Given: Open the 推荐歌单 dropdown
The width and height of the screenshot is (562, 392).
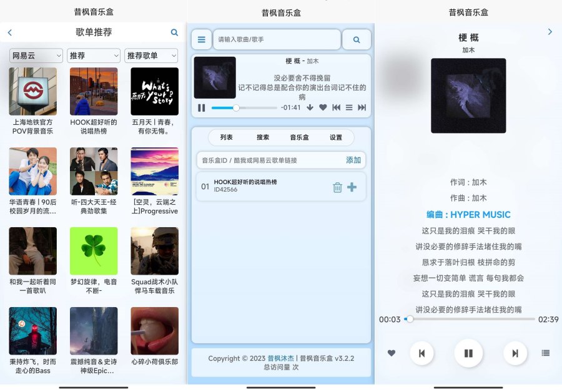Looking at the screenshot, I should [x=151, y=56].
